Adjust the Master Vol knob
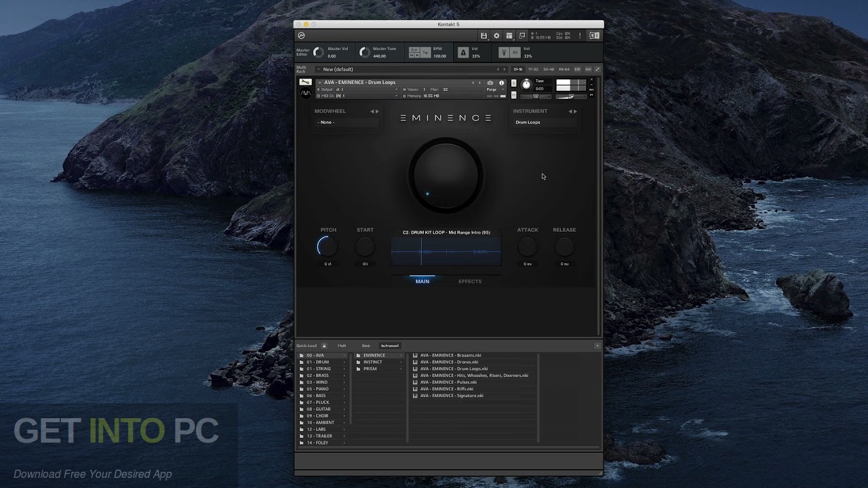Image resolution: width=868 pixels, height=488 pixels. coord(319,52)
